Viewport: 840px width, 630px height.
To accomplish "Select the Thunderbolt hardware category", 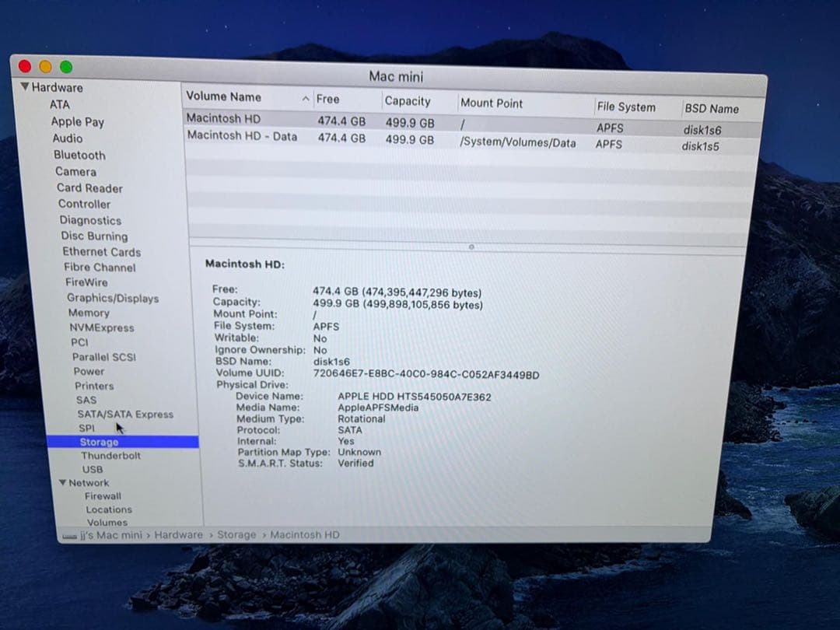I will click(x=110, y=455).
